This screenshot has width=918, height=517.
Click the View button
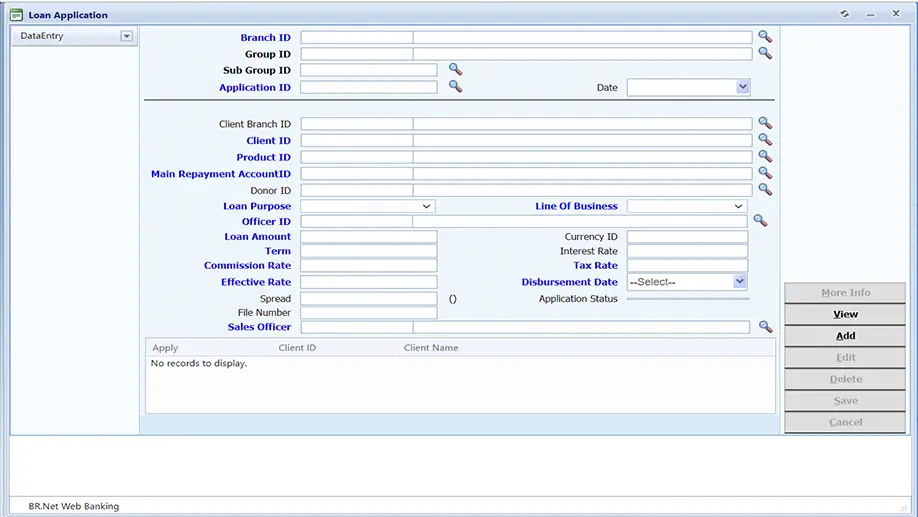(845, 314)
